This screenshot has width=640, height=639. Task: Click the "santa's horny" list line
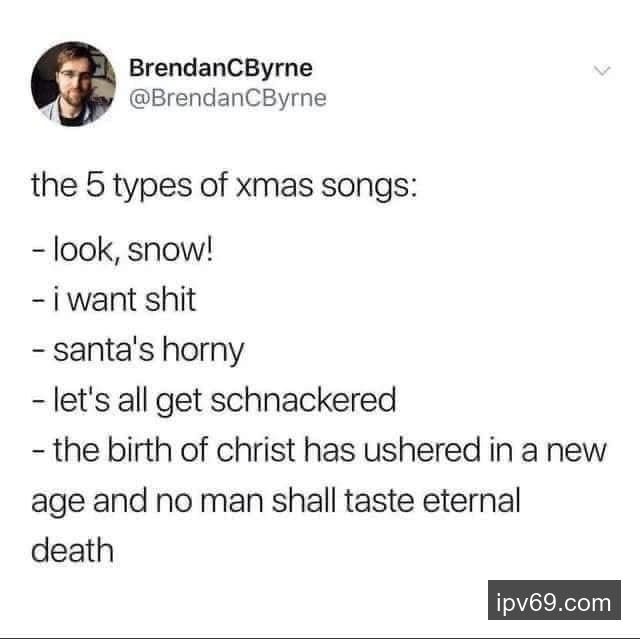click(138, 351)
